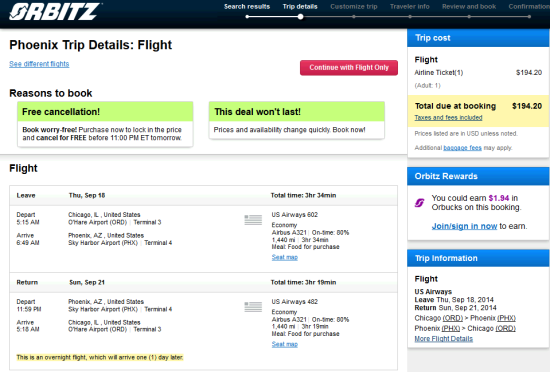
Task: Click Return date Sun, Sep 21
Action: pyautogui.click(x=87, y=282)
